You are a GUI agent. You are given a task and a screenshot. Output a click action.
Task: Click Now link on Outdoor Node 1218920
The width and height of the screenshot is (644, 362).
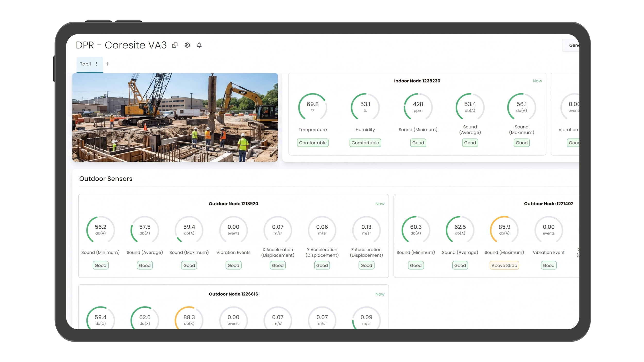[x=380, y=204]
